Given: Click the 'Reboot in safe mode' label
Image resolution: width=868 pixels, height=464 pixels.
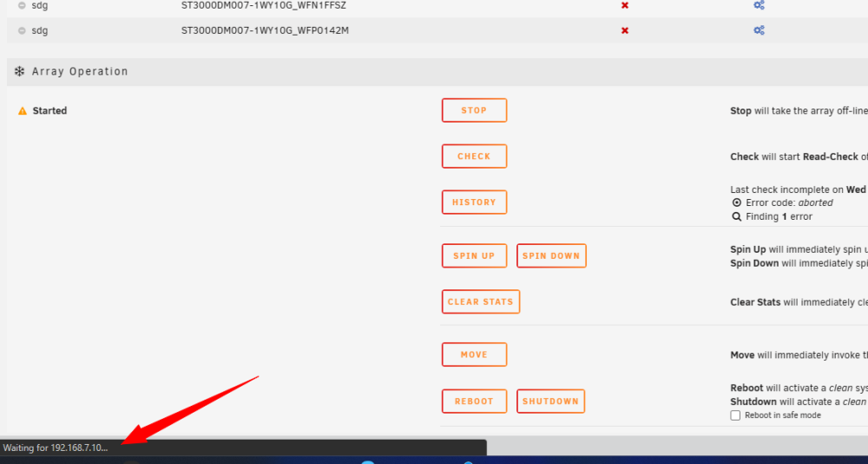Looking at the screenshot, I should [x=783, y=415].
